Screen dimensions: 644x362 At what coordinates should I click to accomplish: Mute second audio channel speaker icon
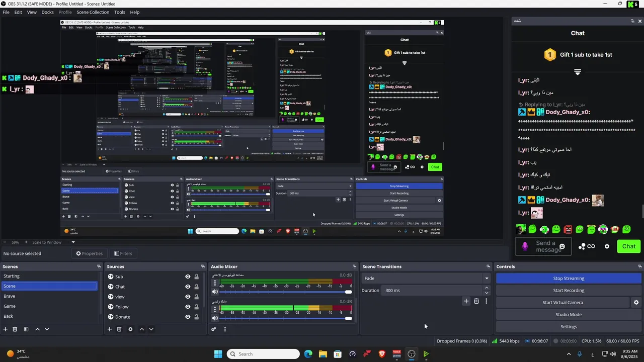215,318
